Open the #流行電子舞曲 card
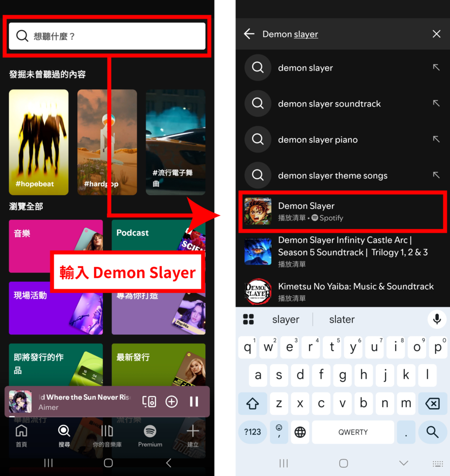450x476 pixels. tap(175, 142)
